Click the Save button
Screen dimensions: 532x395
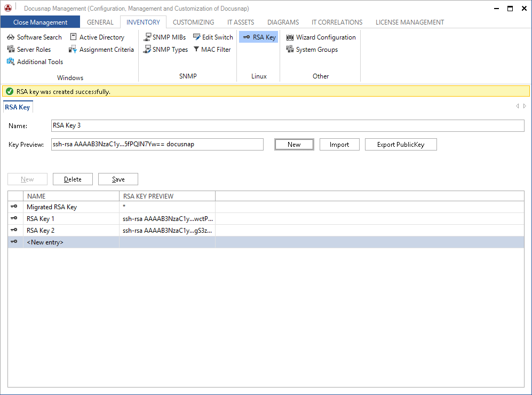[118, 179]
